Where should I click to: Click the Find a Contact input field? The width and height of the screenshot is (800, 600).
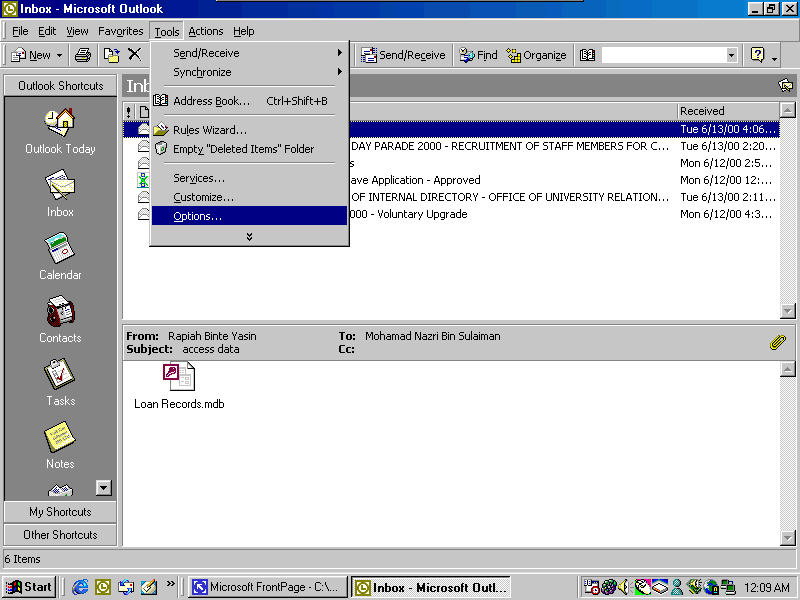point(663,55)
